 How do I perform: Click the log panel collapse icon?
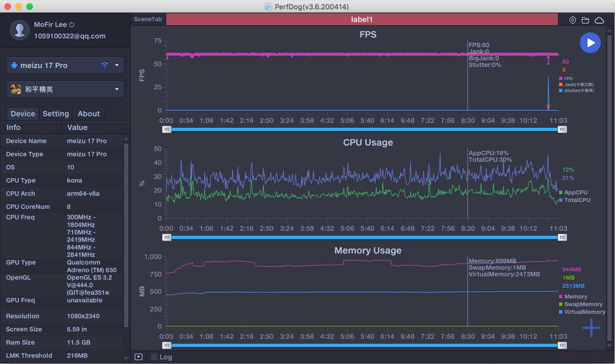139,357
